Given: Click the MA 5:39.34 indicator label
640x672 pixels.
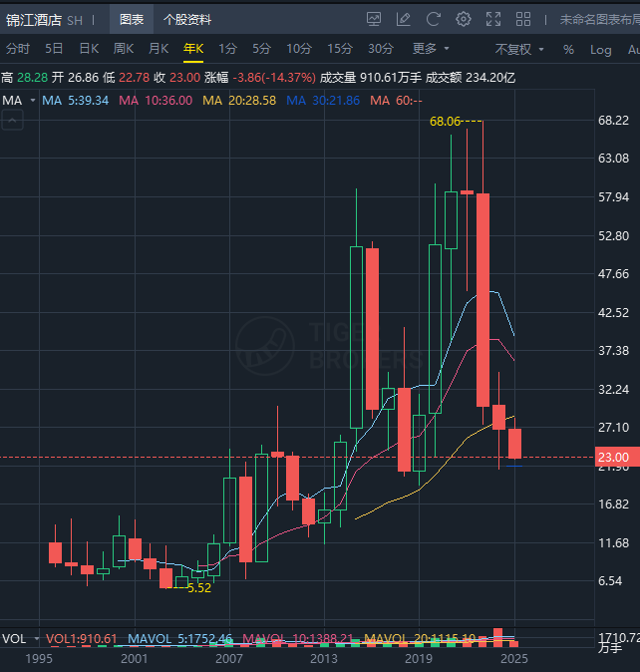Looking at the screenshot, I should click(x=76, y=101).
